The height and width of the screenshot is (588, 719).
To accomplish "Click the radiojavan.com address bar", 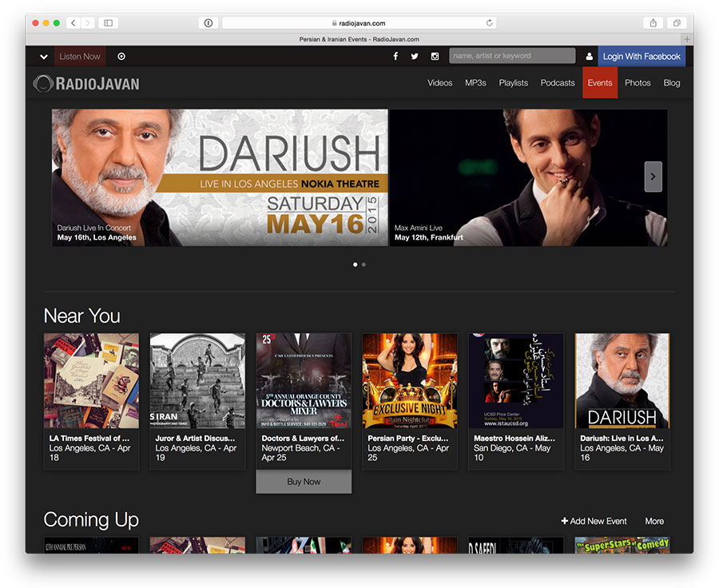I will click(359, 23).
